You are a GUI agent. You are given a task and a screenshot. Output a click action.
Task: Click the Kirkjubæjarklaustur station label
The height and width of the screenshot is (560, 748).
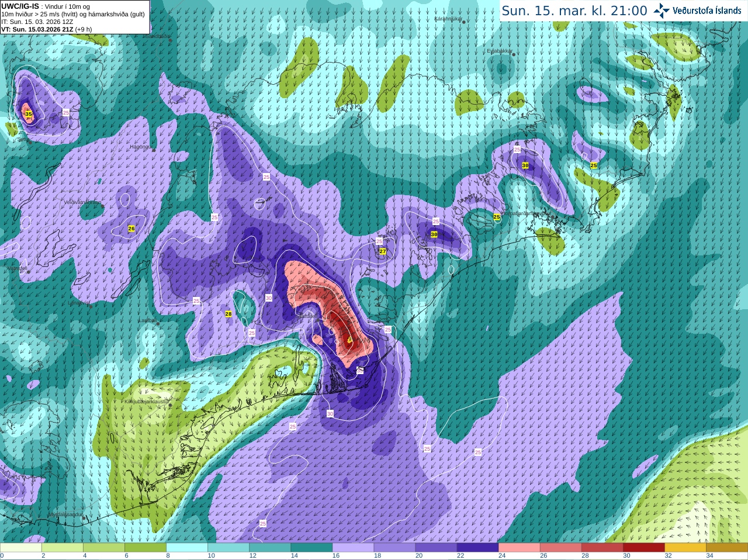pyautogui.click(x=147, y=402)
